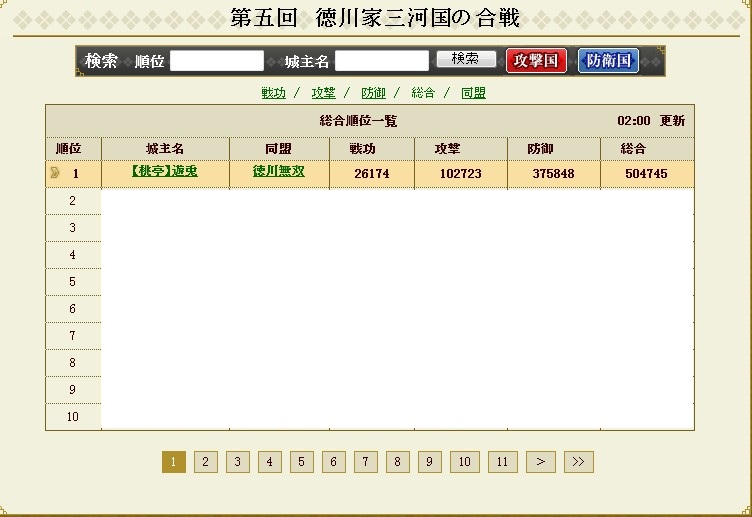752x517 pixels.
Task: Click 防御 value 375848
Action: point(553,174)
